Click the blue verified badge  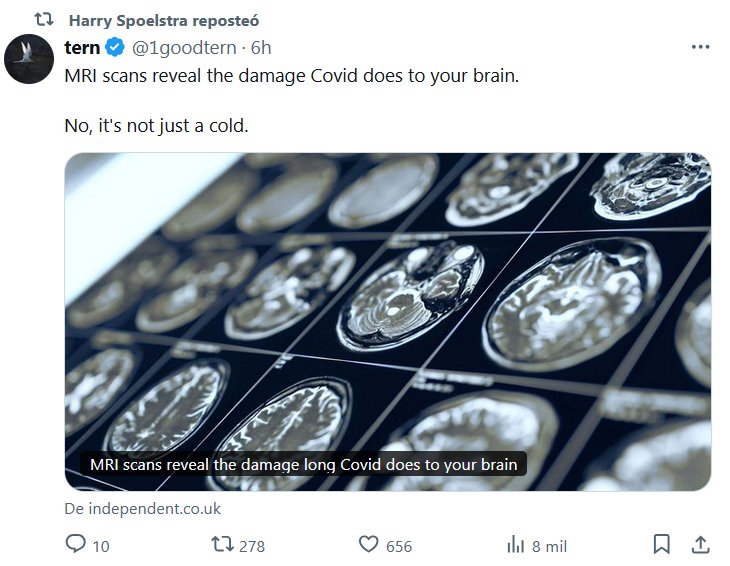(115, 48)
